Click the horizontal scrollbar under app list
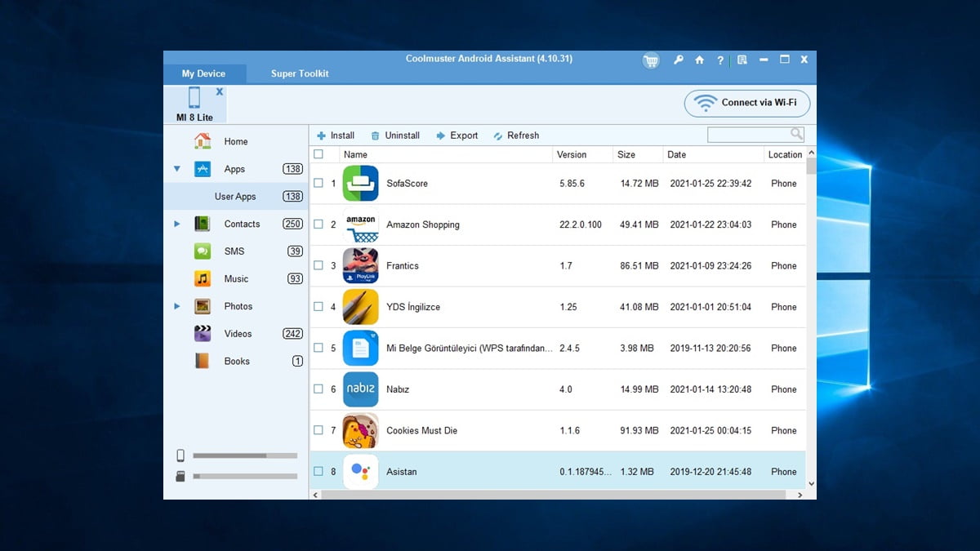This screenshot has height=551, width=980. (555, 495)
